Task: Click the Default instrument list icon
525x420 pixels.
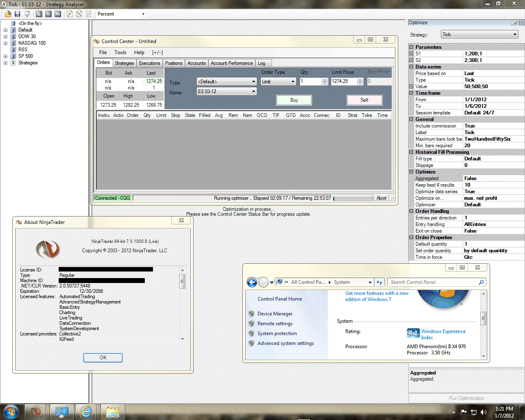Action: tap(13, 30)
